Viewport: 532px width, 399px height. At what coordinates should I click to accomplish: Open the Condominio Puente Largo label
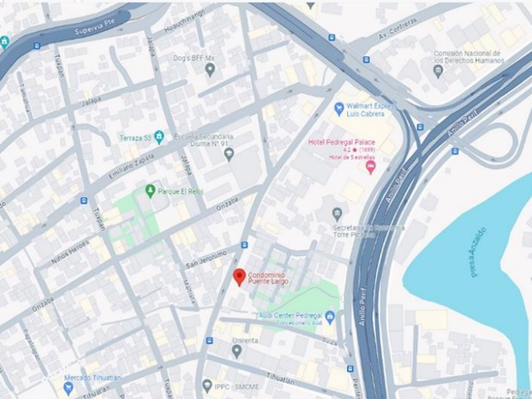(269, 278)
